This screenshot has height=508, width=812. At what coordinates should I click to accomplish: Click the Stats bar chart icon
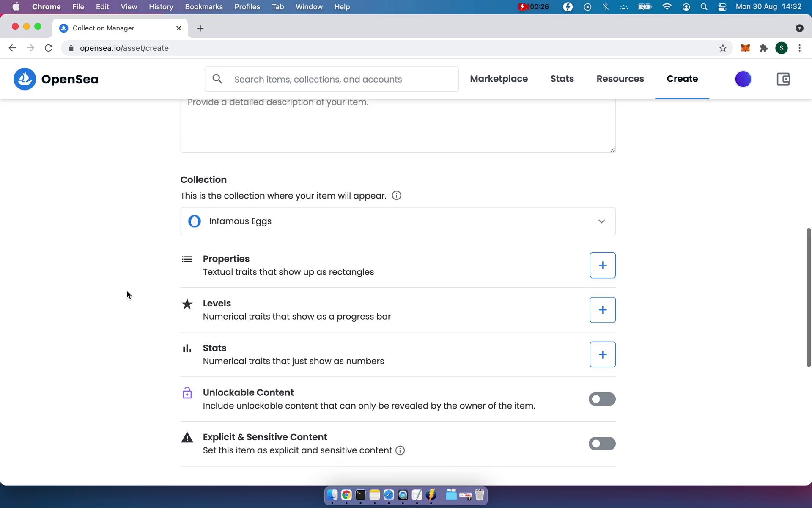[x=187, y=348]
